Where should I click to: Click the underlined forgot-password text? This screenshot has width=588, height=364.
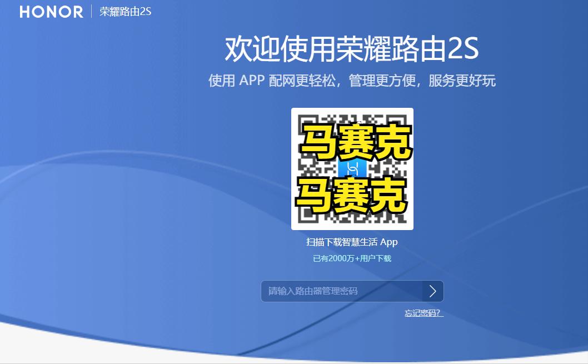(x=425, y=313)
